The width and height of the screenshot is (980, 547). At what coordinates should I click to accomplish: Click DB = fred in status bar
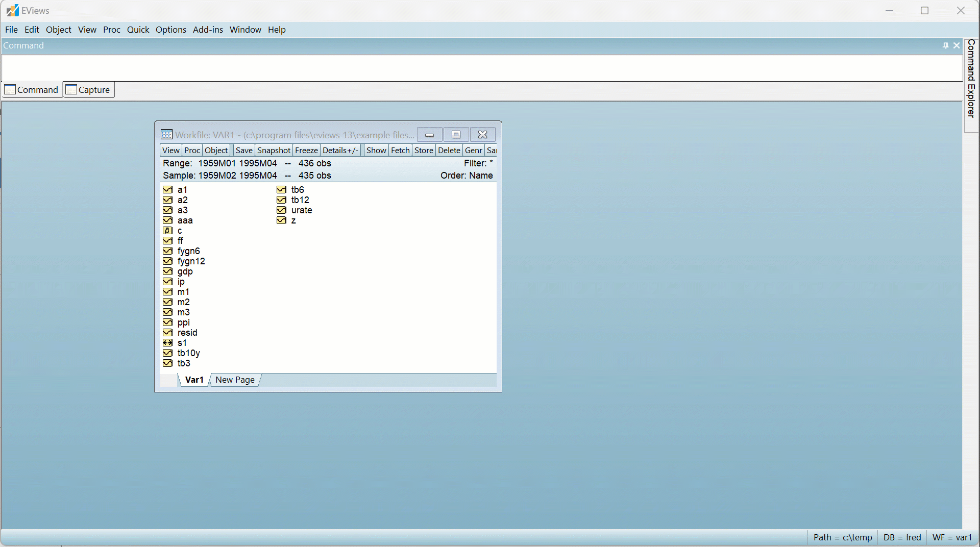tap(902, 537)
